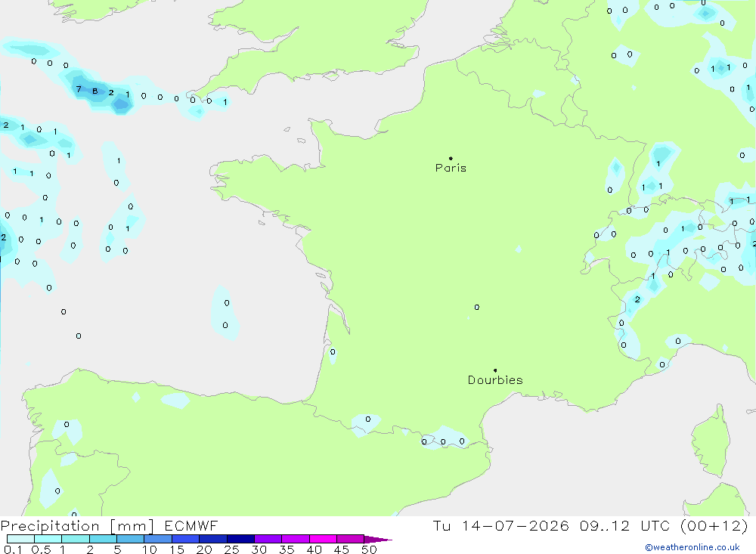Click the '7' precipitation value on the map

tap(79, 89)
